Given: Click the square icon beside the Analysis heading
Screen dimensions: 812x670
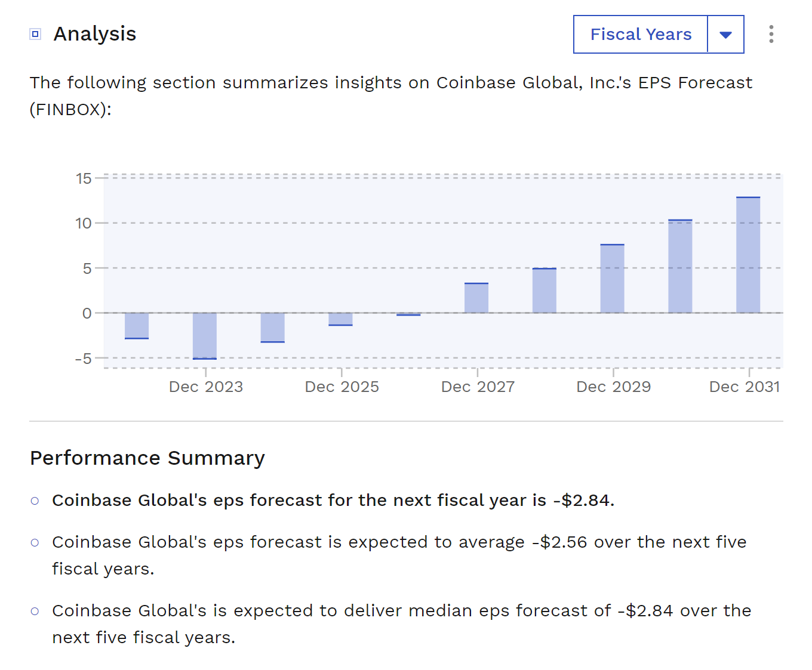Looking at the screenshot, I should [35, 34].
